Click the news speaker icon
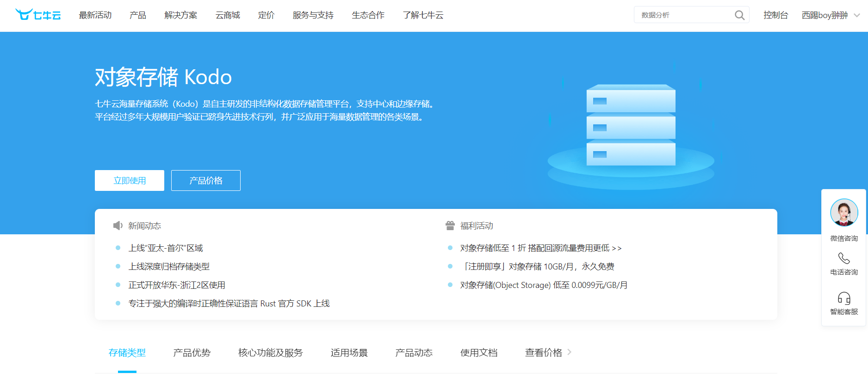 pyautogui.click(x=118, y=226)
